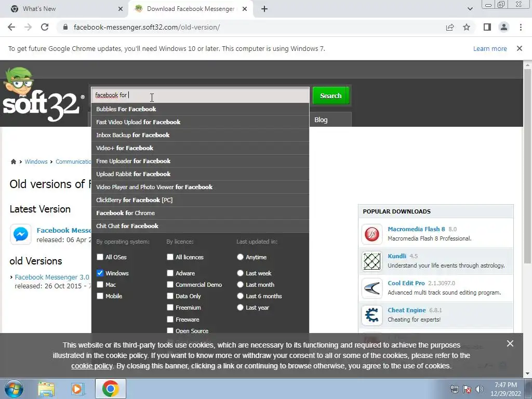Click the Facebook Messenger app icon
532x399 pixels.
pyautogui.click(x=21, y=234)
